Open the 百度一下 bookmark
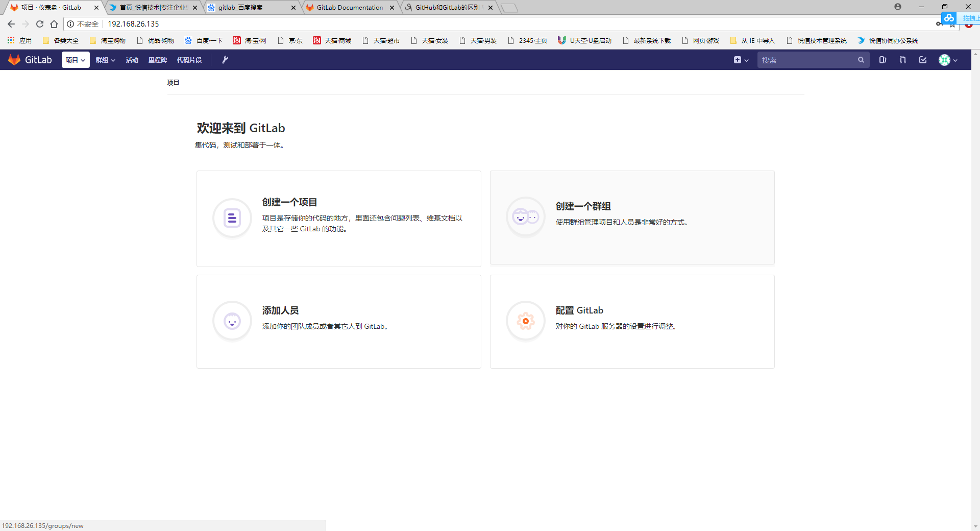This screenshot has width=980, height=531. tap(204, 40)
